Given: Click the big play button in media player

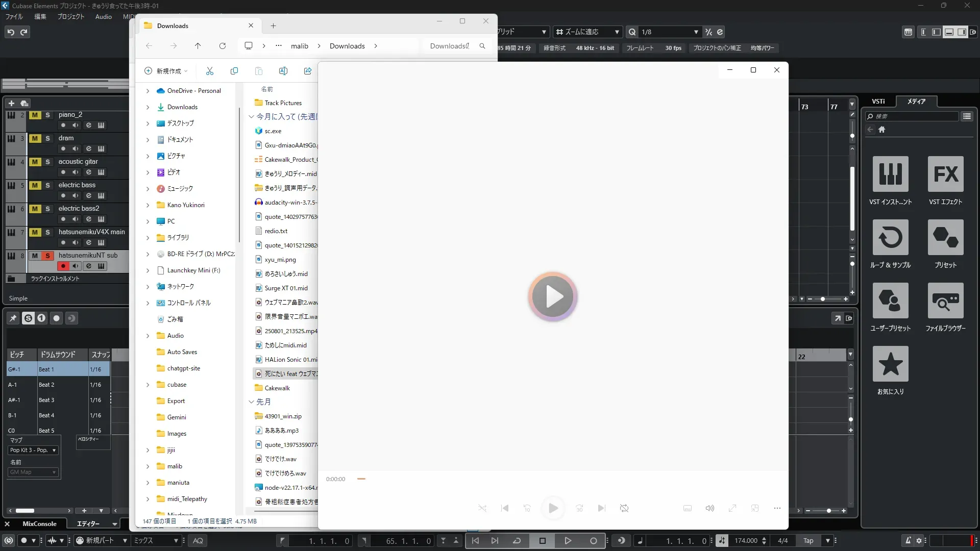Looking at the screenshot, I should 553,296.
